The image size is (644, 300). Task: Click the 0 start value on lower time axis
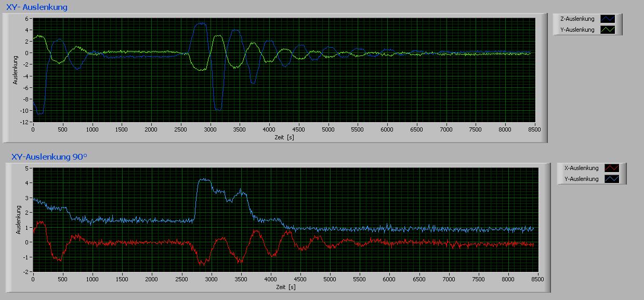(33, 279)
